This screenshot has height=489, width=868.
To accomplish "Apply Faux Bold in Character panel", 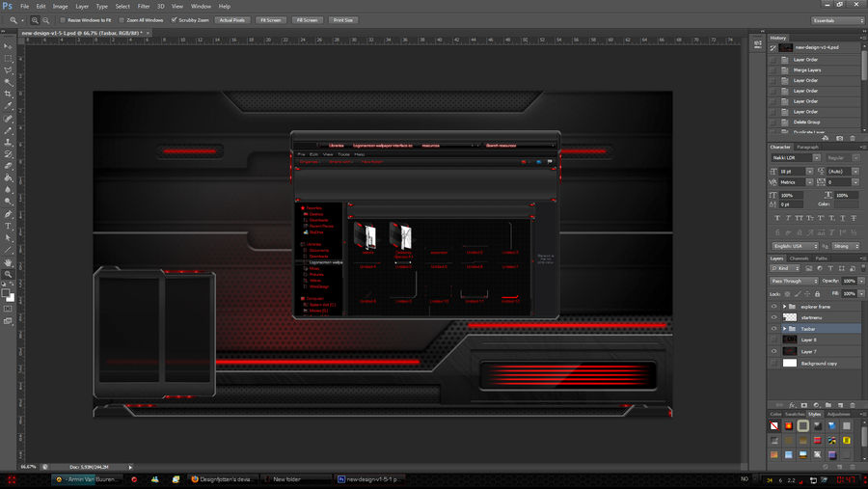I will tap(777, 218).
